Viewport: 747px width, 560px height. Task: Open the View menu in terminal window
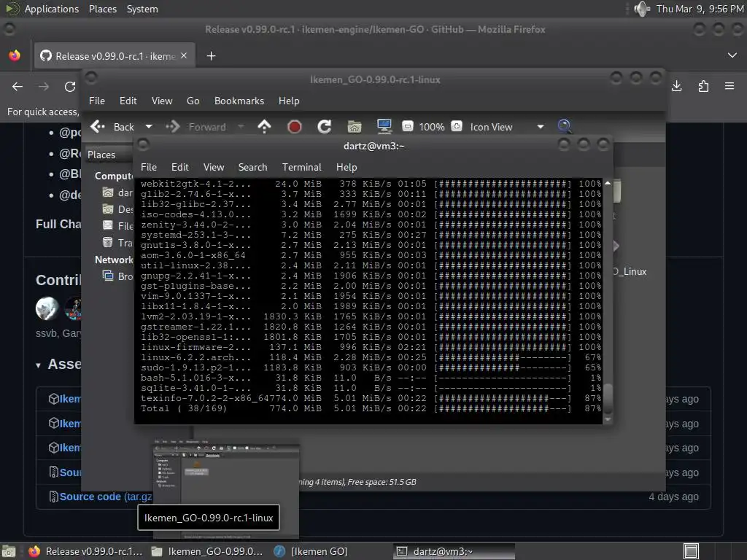coord(214,167)
